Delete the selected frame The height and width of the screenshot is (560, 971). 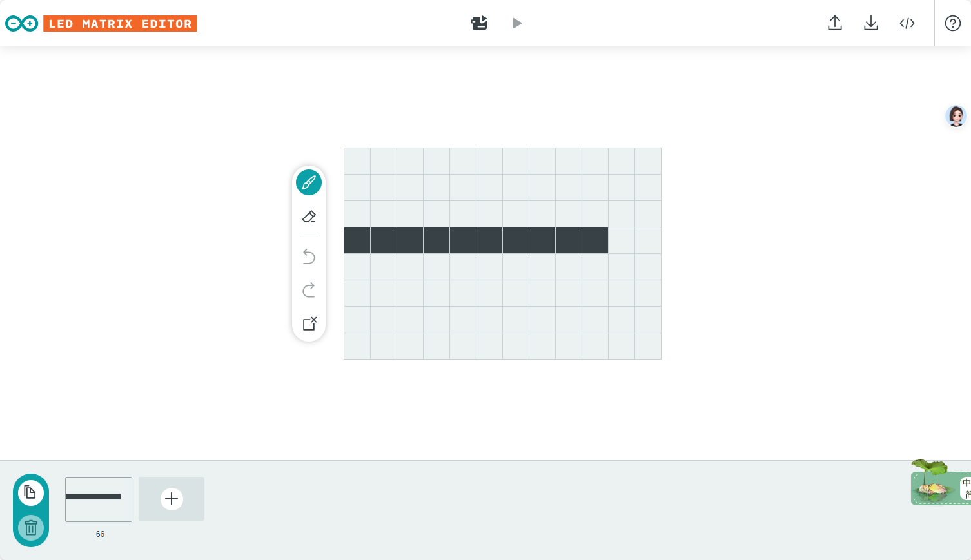click(x=31, y=528)
